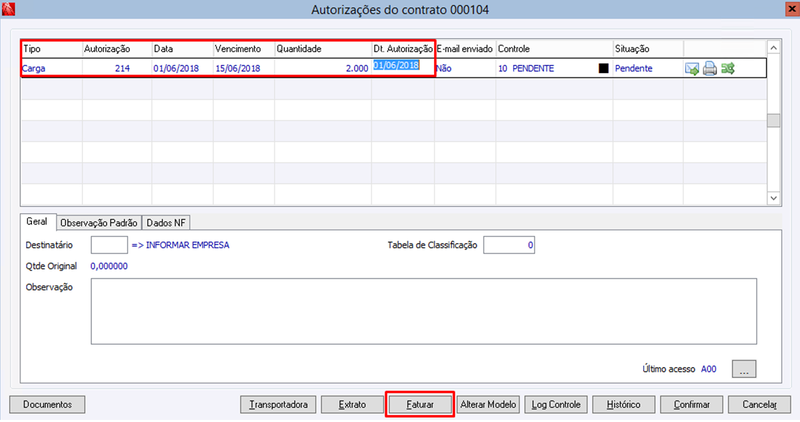The image size is (800, 422).
Task: Click the Quantidade column header
Action: [323, 49]
